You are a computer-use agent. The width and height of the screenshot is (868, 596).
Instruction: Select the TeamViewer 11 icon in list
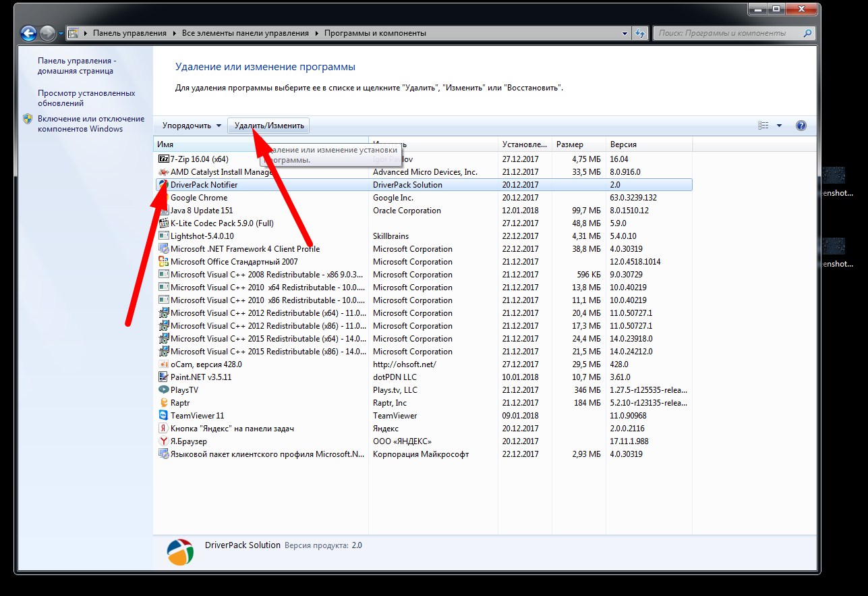[163, 416]
